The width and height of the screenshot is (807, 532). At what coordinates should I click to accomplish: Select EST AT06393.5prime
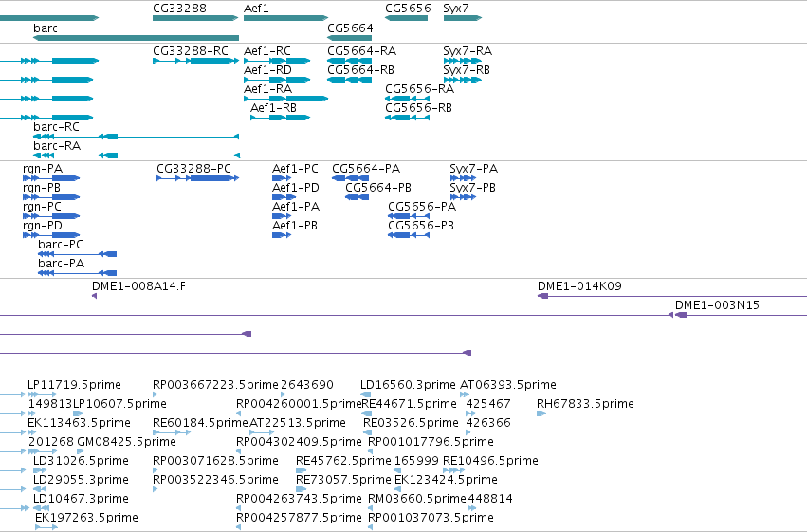[508, 385]
